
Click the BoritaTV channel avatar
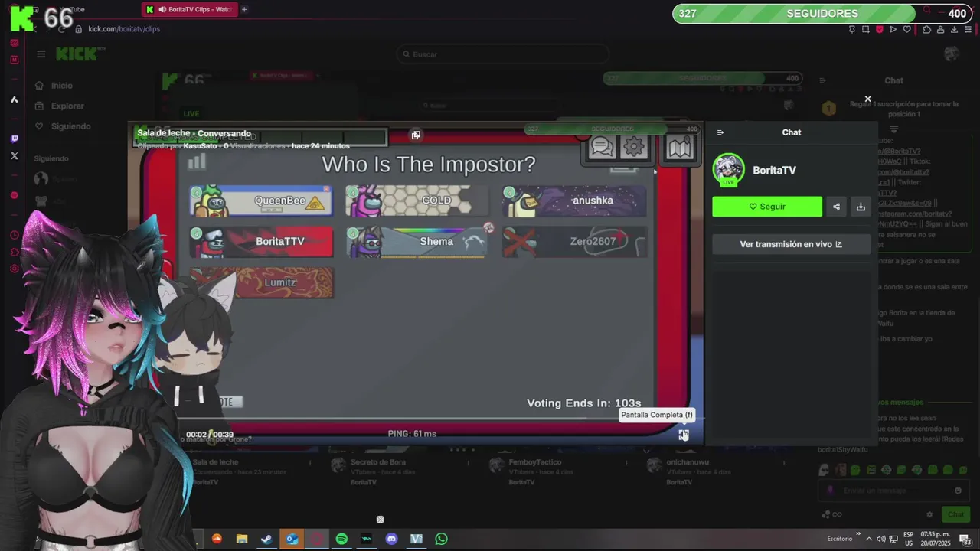728,170
